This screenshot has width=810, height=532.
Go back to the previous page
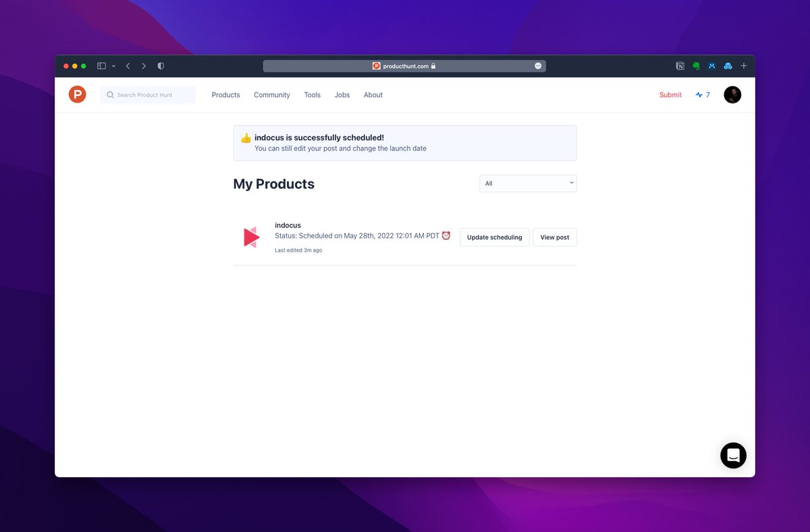(128, 66)
